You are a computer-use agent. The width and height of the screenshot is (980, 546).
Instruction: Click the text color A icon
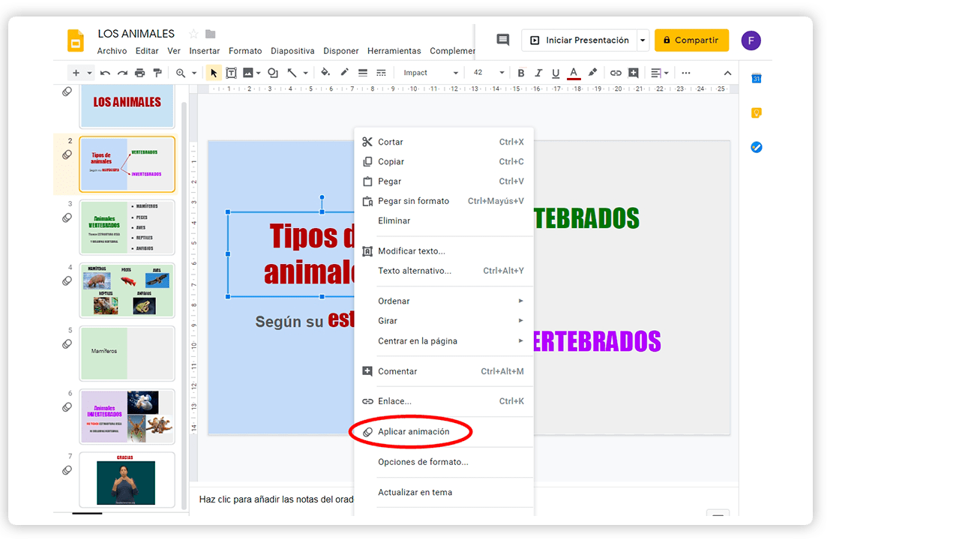pyautogui.click(x=574, y=73)
